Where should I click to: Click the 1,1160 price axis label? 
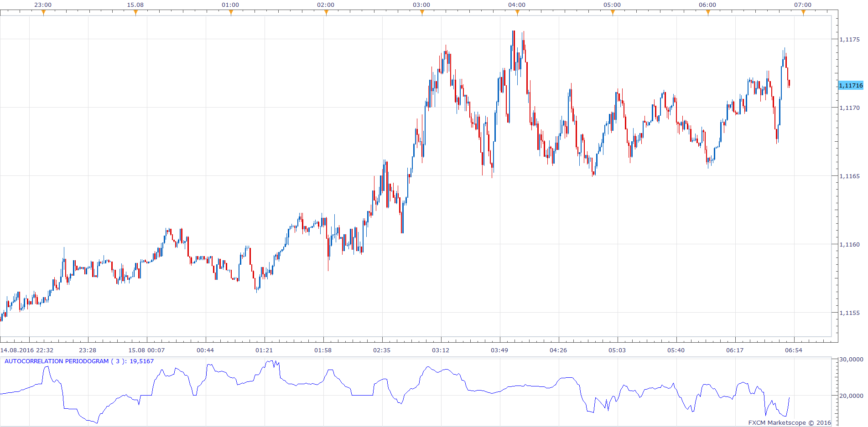coord(849,244)
